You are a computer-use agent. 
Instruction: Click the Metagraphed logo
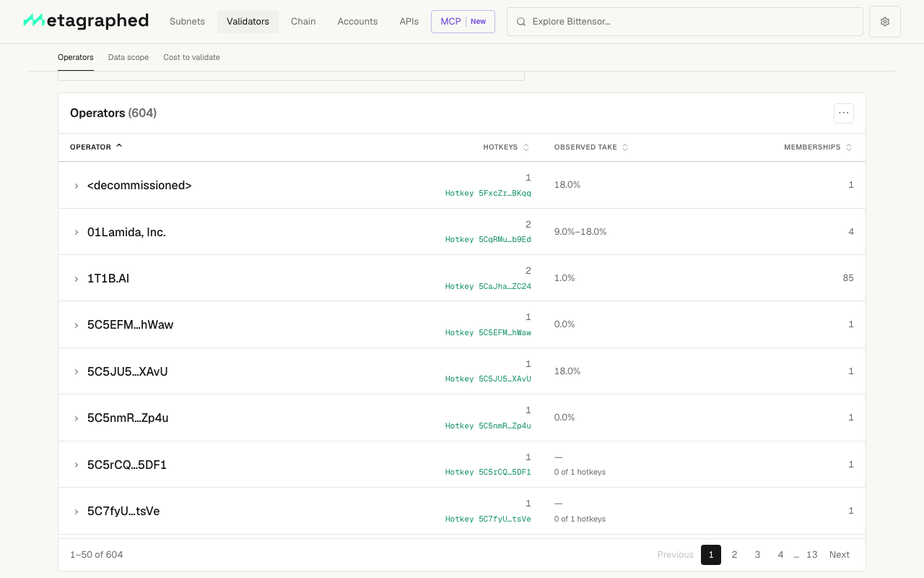[86, 21]
